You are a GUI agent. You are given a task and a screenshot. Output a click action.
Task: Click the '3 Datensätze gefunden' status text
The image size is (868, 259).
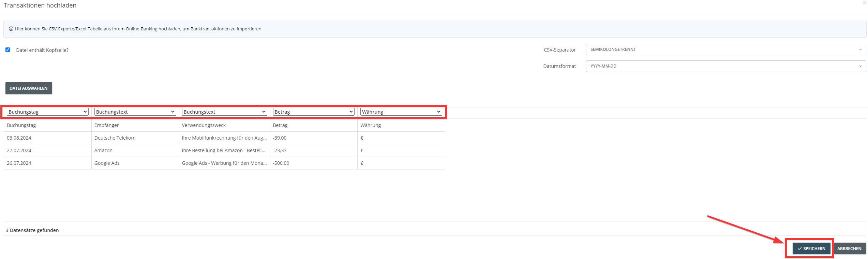32,230
